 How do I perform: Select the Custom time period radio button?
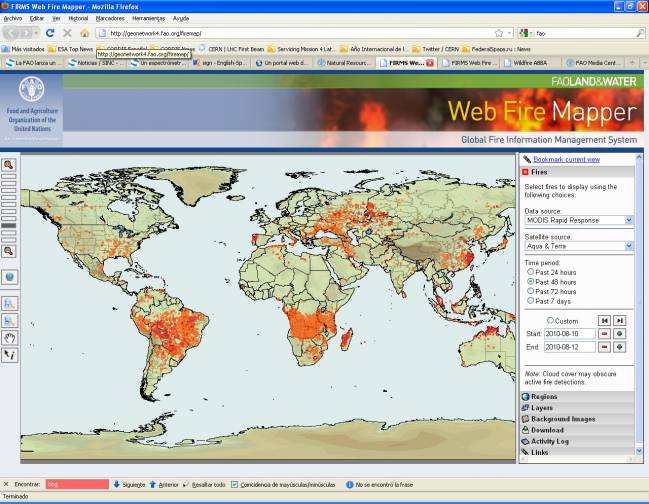550,320
